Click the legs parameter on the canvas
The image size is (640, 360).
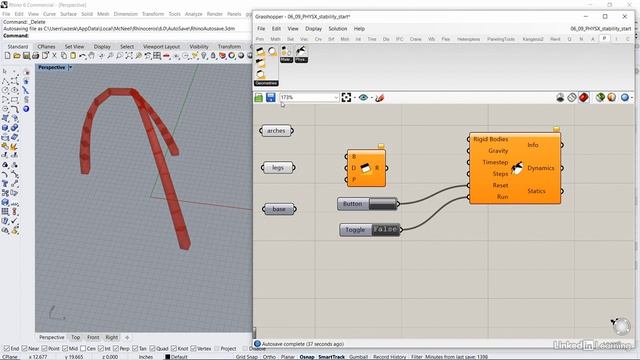coord(278,168)
